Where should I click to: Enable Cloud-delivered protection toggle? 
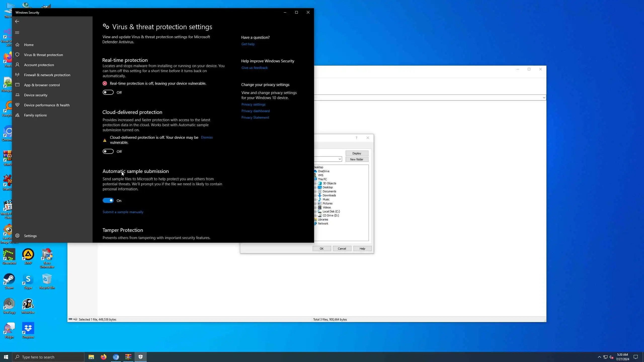tap(108, 152)
